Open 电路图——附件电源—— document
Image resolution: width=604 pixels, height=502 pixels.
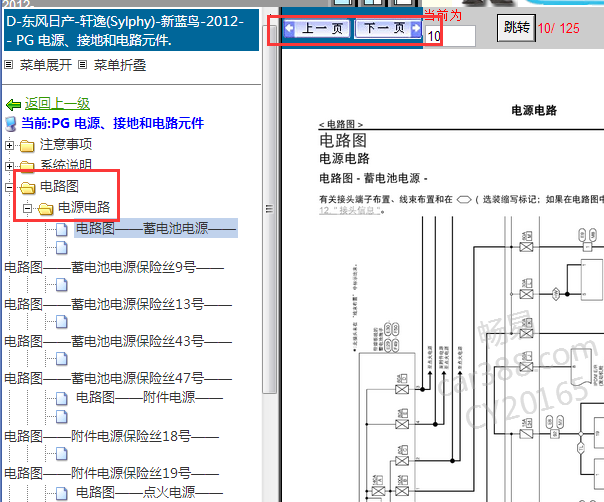[x=149, y=397]
